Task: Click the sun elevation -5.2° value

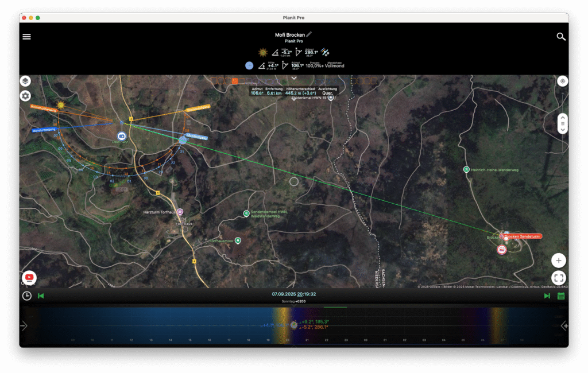Action: tap(287, 52)
